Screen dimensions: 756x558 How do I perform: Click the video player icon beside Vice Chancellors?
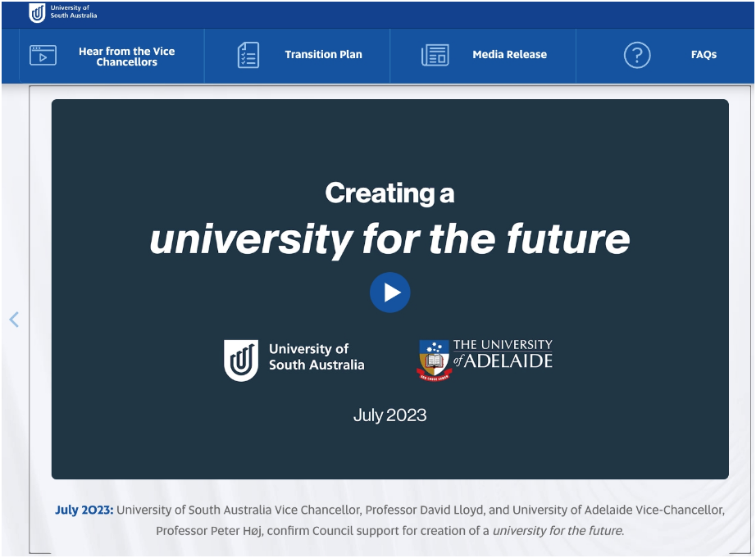tap(43, 56)
